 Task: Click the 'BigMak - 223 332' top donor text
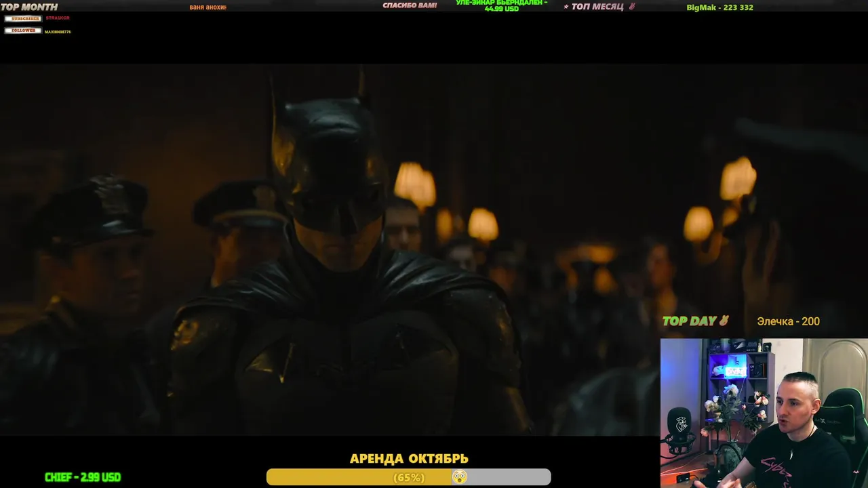tap(719, 7)
